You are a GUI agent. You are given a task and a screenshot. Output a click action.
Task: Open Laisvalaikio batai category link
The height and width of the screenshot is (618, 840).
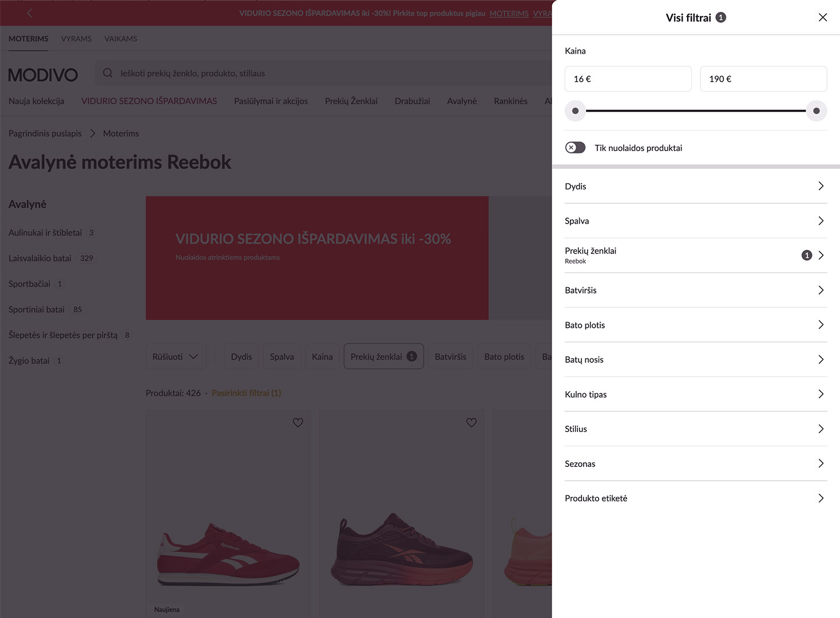point(40,258)
